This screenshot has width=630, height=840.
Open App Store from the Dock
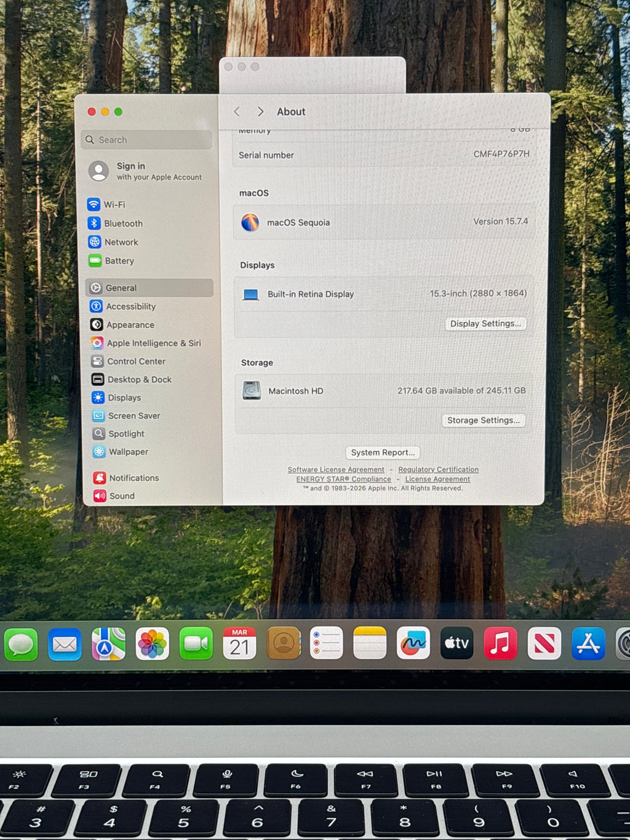coord(588,644)
